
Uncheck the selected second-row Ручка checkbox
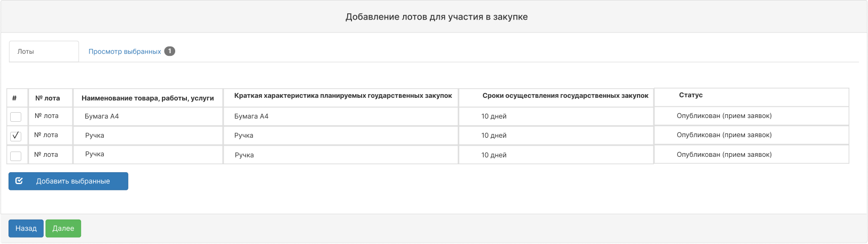pos(16,136)
